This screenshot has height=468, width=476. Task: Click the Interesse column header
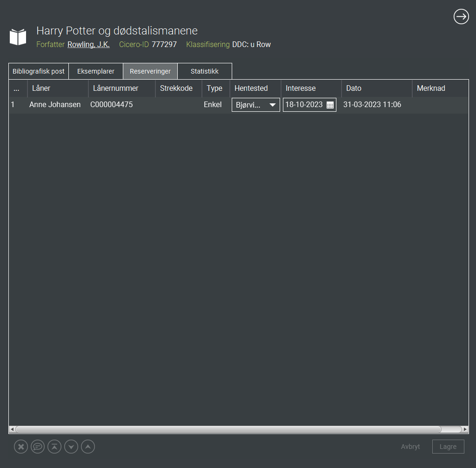click(311, 88)
